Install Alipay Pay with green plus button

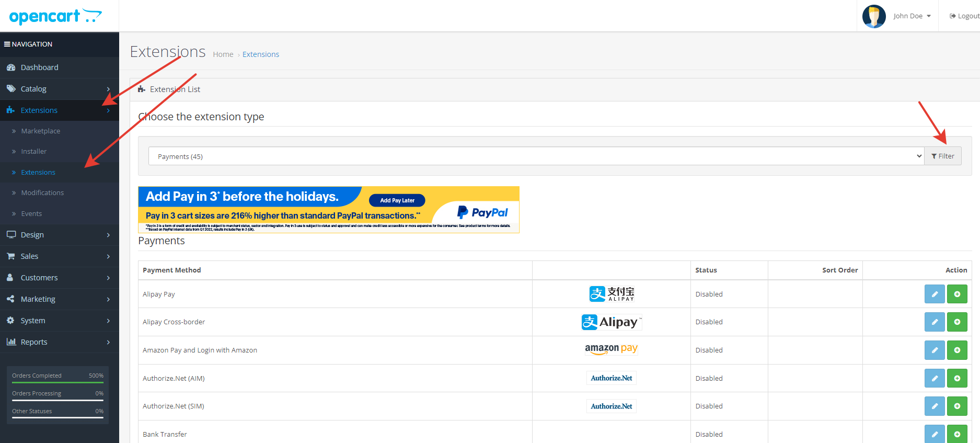pyautogui.click(x=956, y=294)
